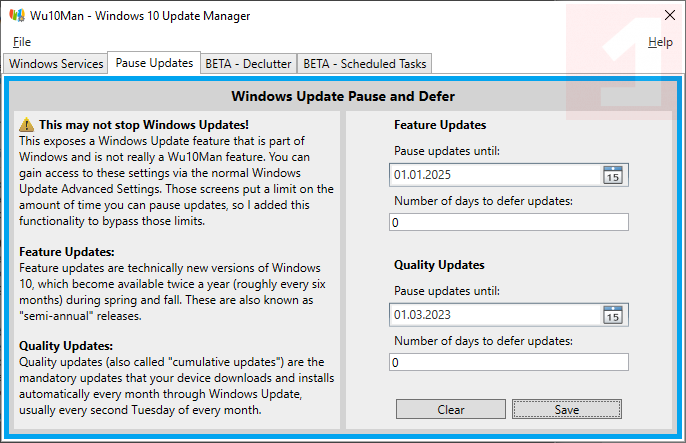Click the Feature Updates pause date field
The width and height of the screenshot is (686, 443).
point(495,175)
